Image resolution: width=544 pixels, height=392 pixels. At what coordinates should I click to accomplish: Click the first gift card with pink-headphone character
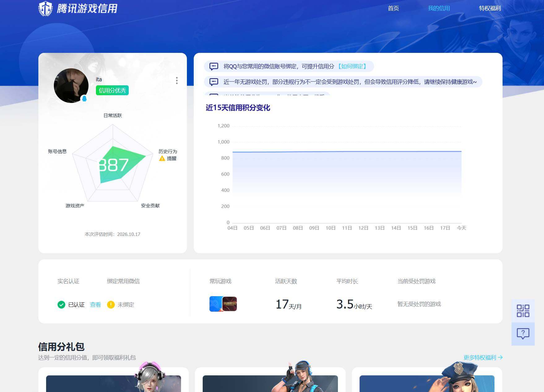[114, 380]
